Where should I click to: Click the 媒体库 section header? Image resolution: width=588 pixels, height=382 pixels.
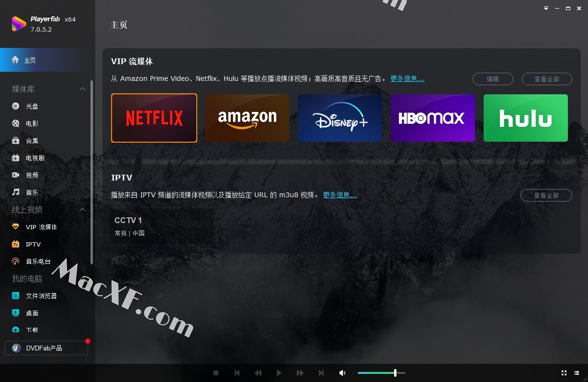click(23, 89)
